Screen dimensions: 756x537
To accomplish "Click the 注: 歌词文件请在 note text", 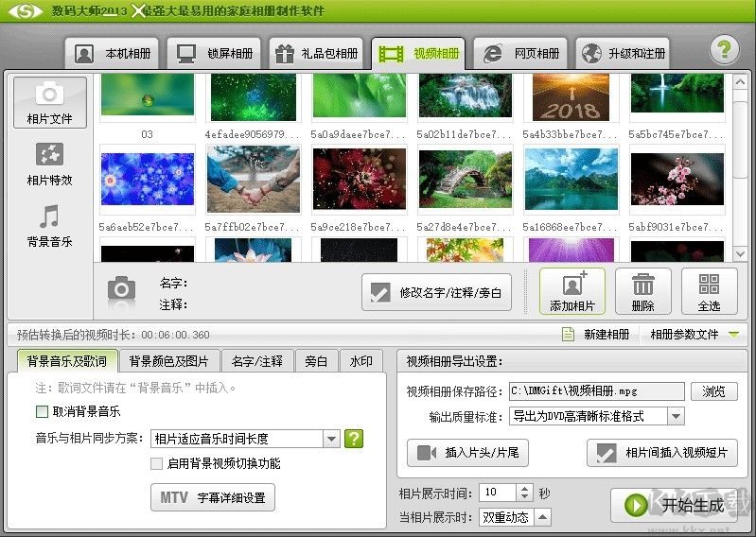I will point(135,388).
